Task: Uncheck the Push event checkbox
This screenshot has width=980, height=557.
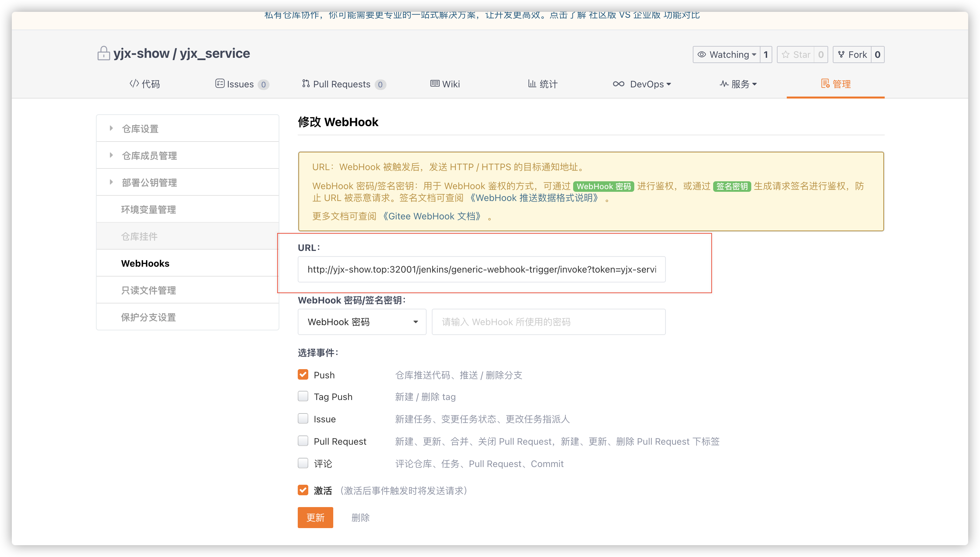Action: pyautogui.click(x=303, y=374)
